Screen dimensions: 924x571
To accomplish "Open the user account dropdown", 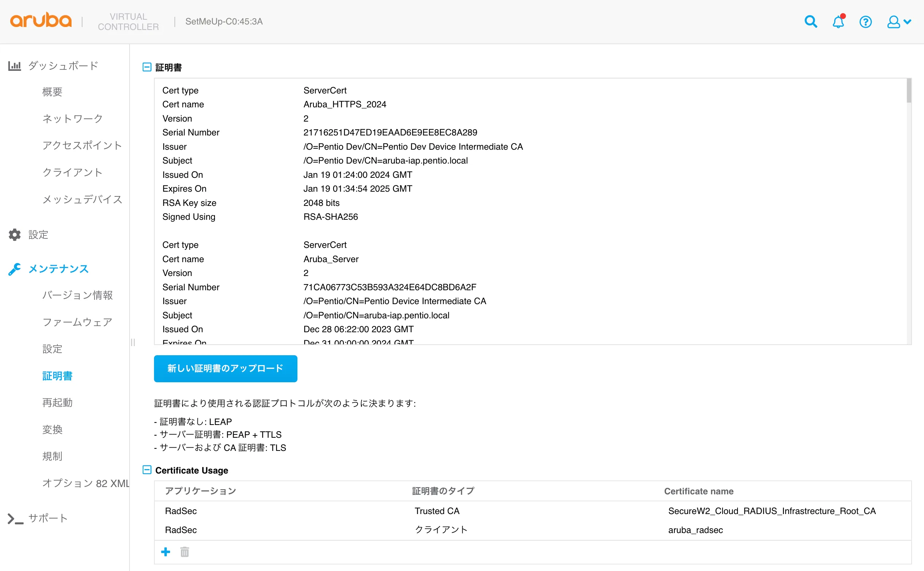I will click(x=899, y=22).
